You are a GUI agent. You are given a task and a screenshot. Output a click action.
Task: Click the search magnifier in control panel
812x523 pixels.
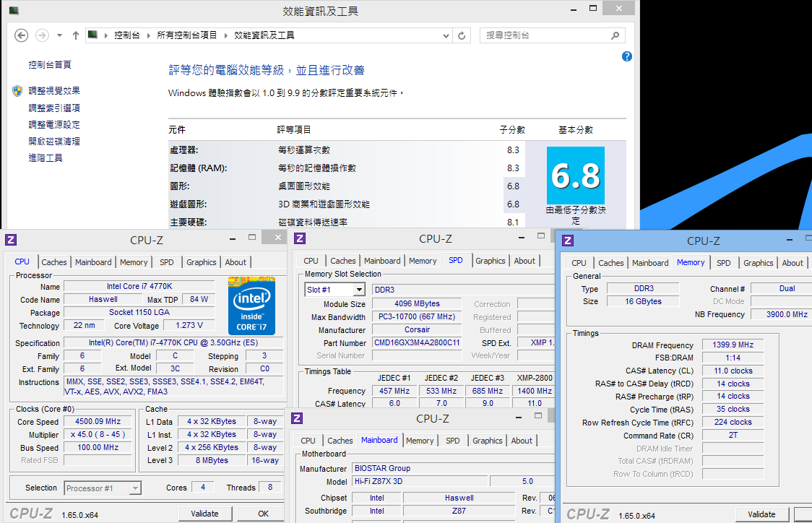coord(615,35)
